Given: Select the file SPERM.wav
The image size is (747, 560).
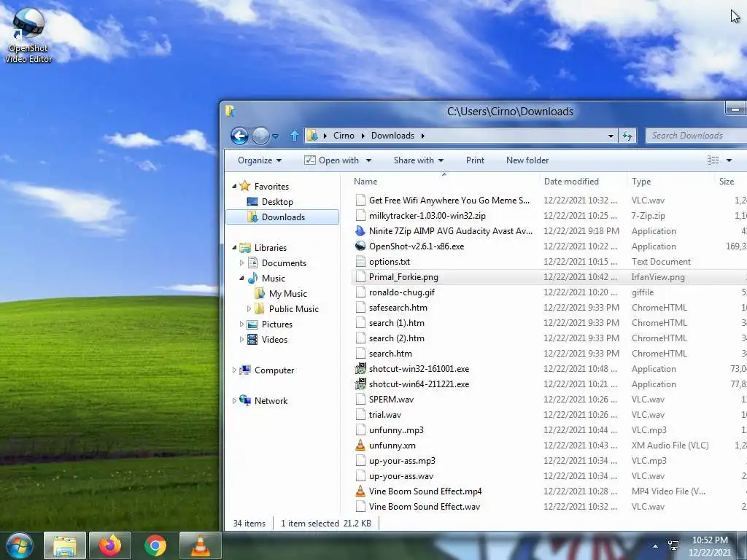Looking at the screenshot, I should pos(391,400).
